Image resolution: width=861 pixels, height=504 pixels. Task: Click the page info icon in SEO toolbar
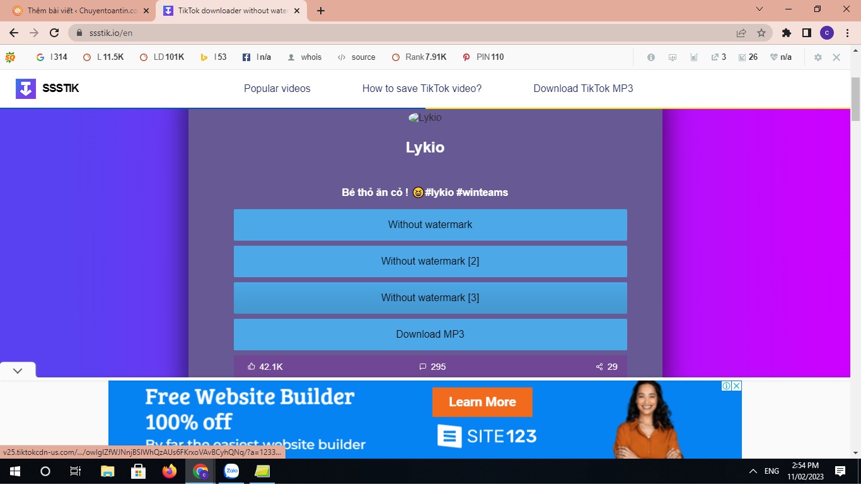point(651,57)
